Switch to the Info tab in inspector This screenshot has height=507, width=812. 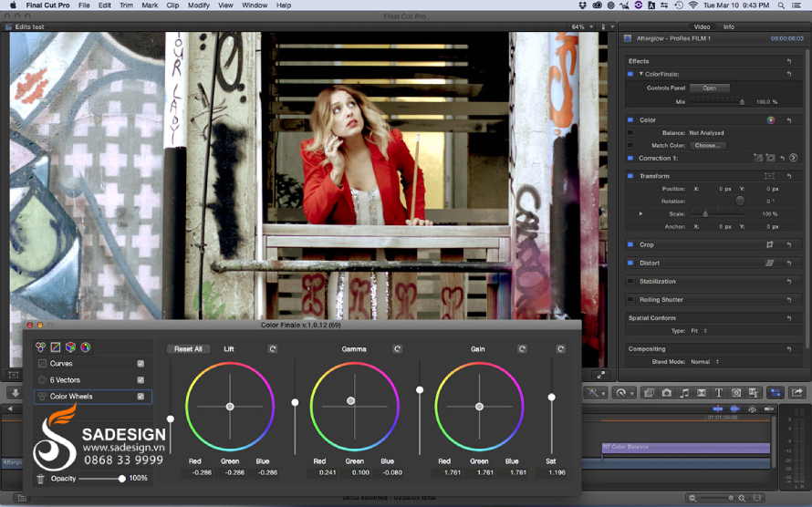(729, 27)
